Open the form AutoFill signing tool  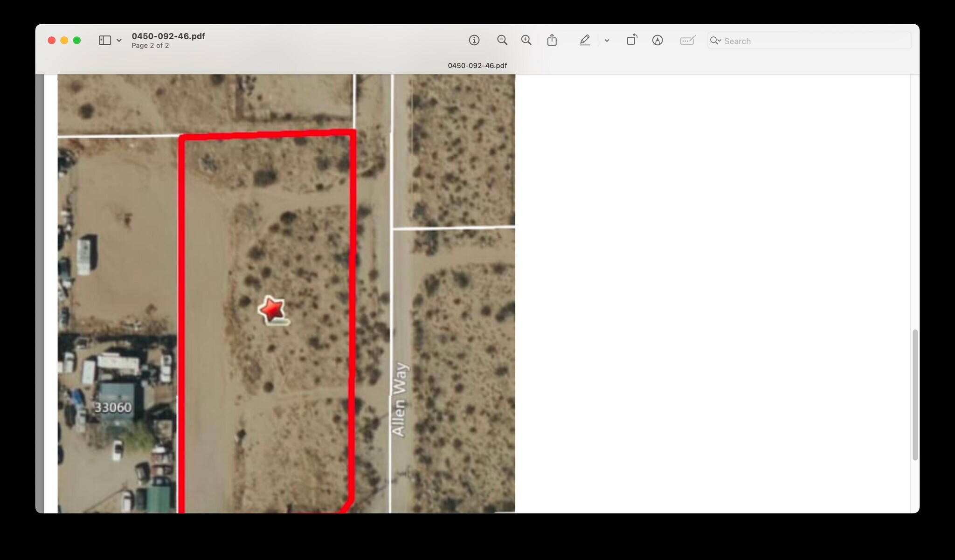click(x=687, y=40)
